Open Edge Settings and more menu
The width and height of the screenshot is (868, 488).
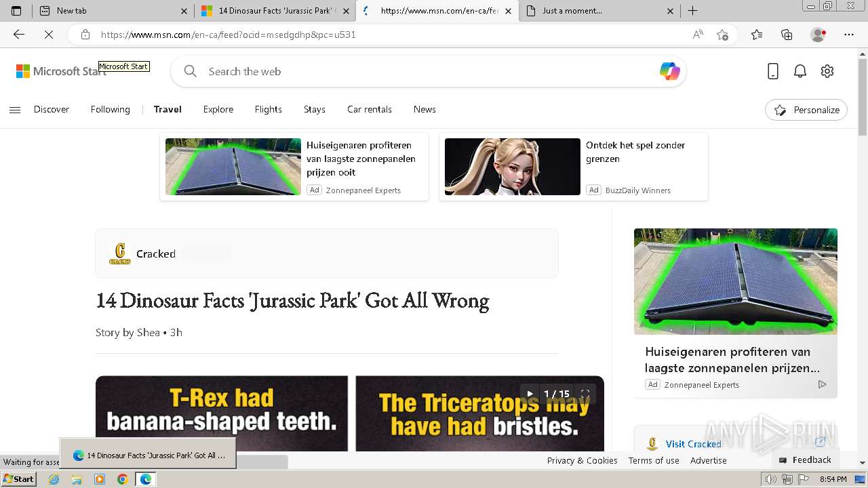point(849,35)
